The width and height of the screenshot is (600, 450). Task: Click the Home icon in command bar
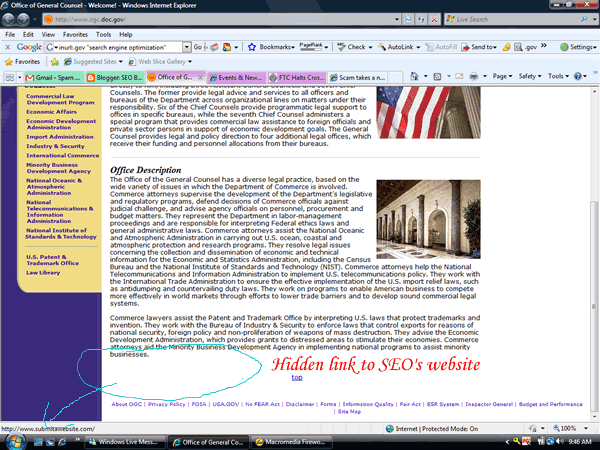414,76
